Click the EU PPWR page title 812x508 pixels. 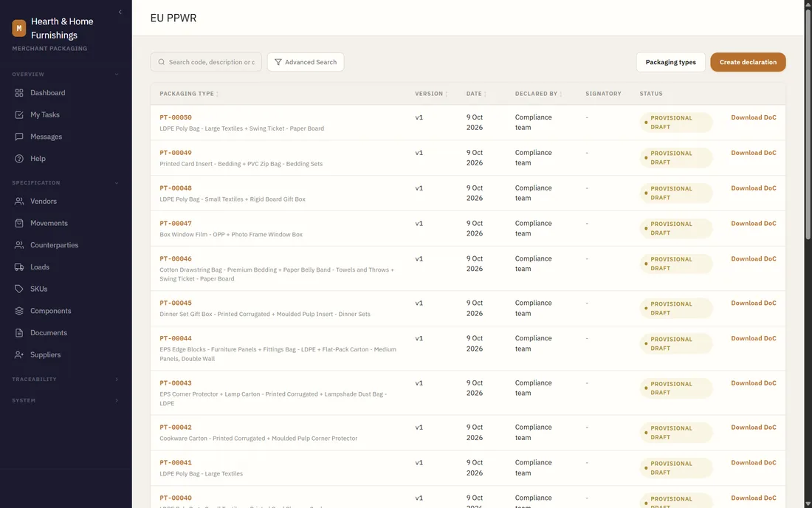(x=173, y=18)
